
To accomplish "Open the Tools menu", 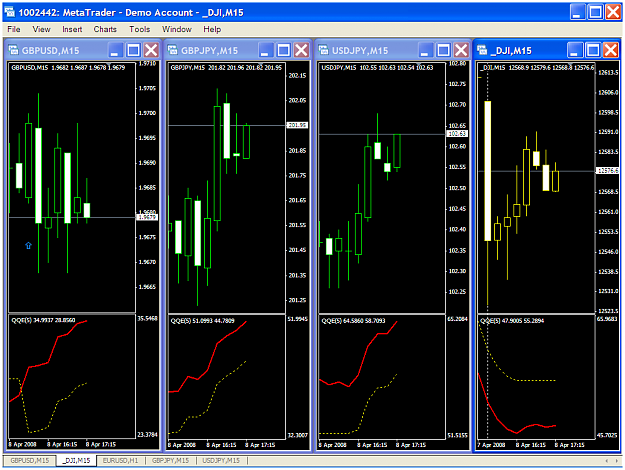I will 140,29.
